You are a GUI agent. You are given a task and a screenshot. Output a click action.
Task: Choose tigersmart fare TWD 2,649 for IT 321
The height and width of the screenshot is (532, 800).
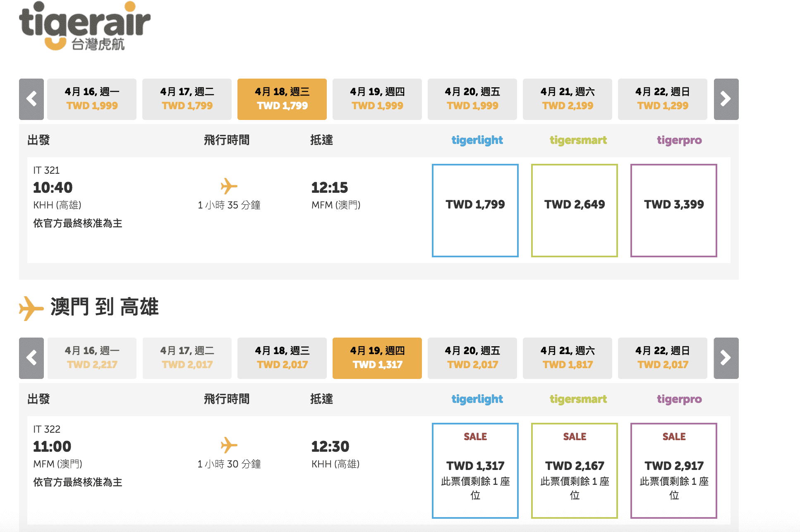pyautogui.click(x=575, y=211)
